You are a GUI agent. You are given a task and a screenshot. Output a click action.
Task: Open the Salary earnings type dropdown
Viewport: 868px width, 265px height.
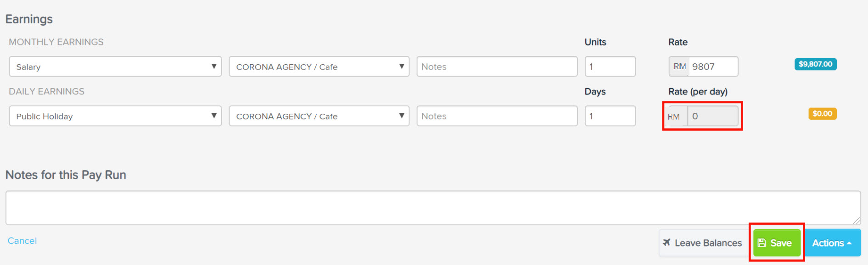tap(115, 66)
